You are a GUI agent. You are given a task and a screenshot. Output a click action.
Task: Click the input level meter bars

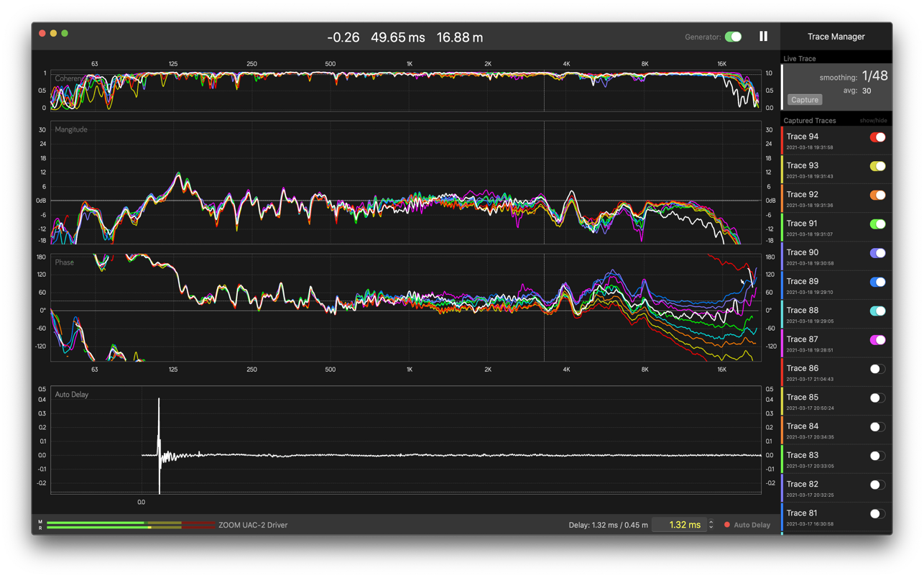pyautogui.click(x=129, y=525)
